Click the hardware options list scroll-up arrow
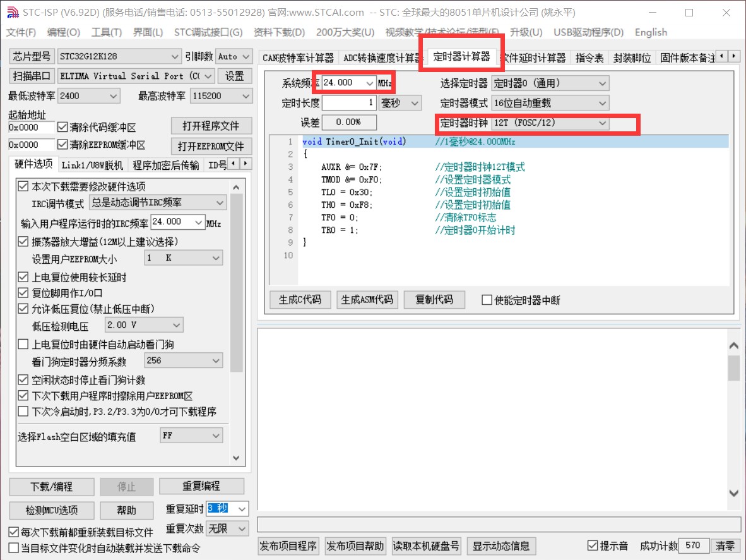 [x=237, y=188]
